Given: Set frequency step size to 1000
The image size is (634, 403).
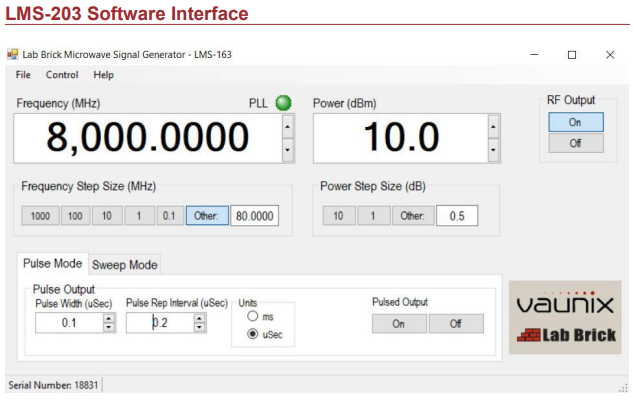Looking at the screenshot, I should (x=40, y=216).
